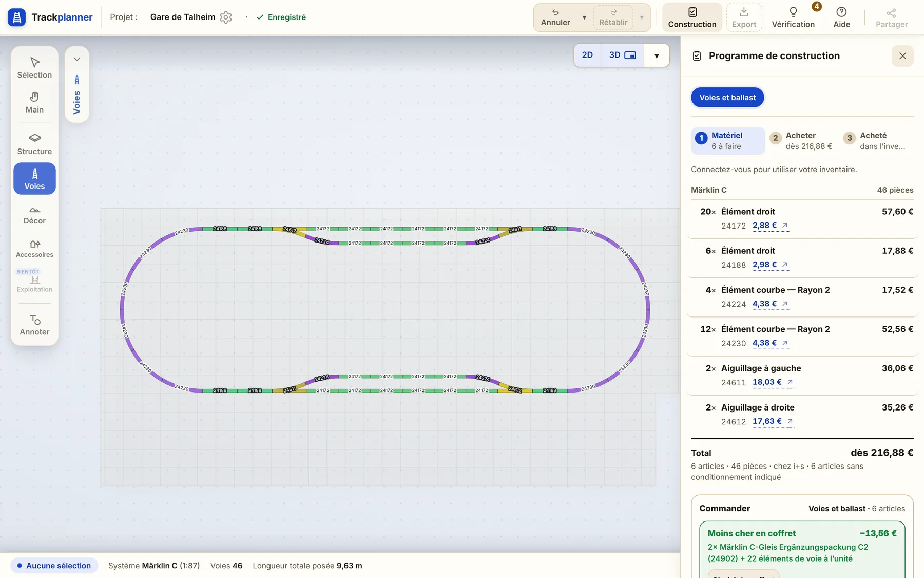Open the Acheter step tab
This screenshot has width=924, height=578.
[x=801, y=141]
